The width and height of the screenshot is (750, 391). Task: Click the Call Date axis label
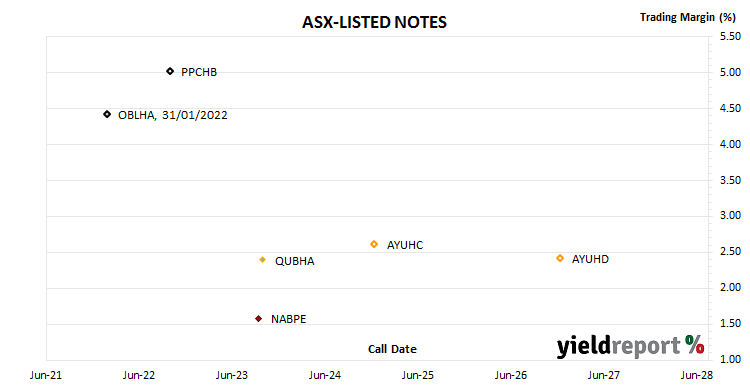coord(392,349)
